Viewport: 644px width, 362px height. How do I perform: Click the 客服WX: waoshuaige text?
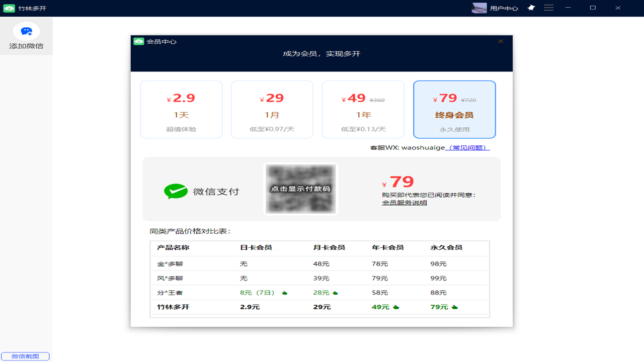coord(408,148)
